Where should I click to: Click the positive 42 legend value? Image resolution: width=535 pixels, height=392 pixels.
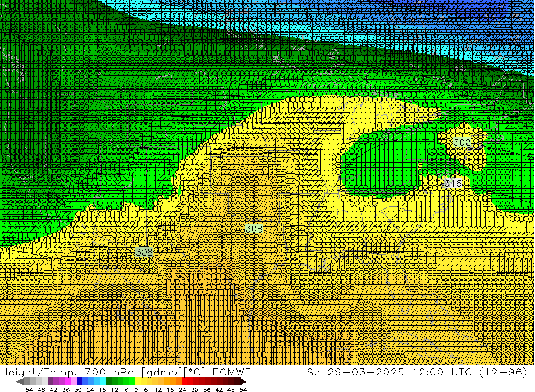[x=219, y=390]
